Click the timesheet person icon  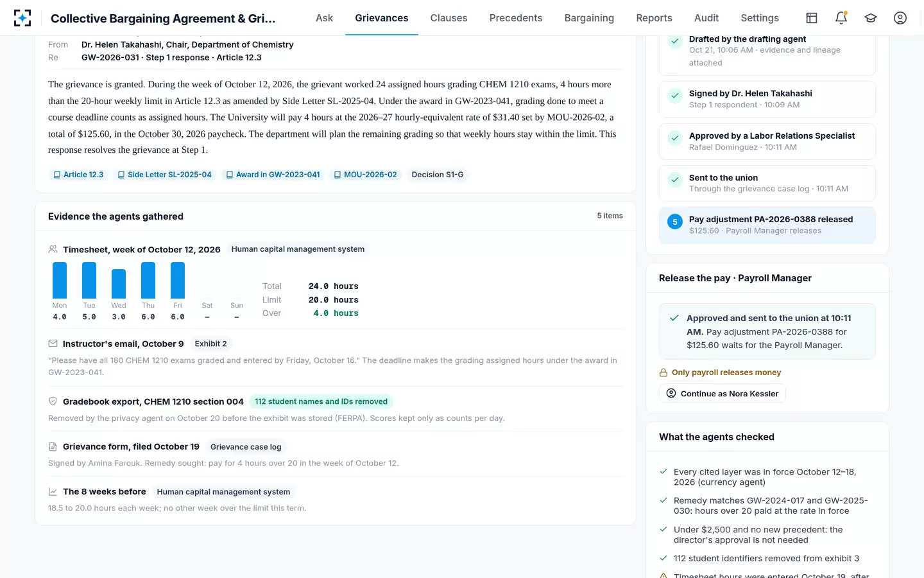coord(53,249)
